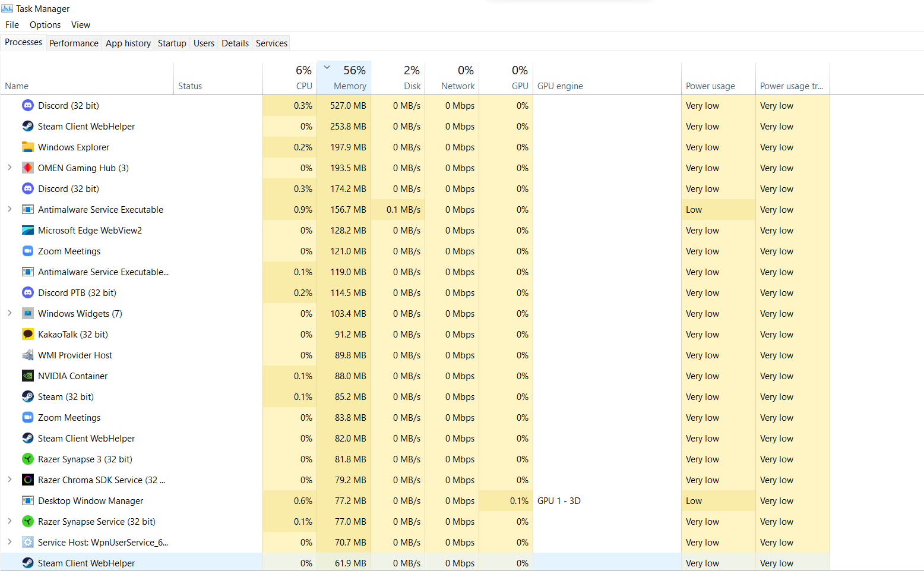
Task: Click the 527.0 MB memory cell
Action: 344,105
